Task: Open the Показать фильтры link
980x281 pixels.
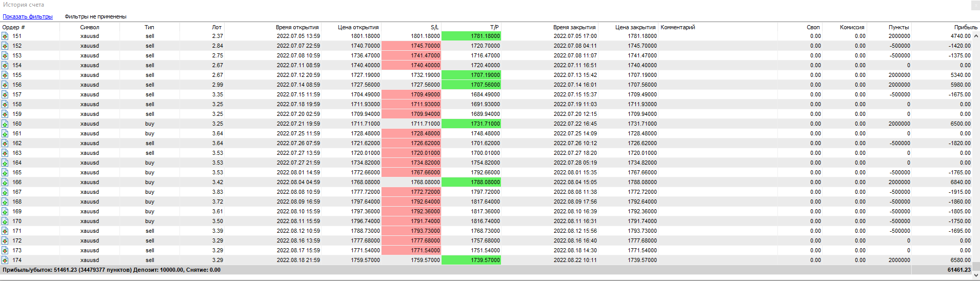Action: coord(28,16)
